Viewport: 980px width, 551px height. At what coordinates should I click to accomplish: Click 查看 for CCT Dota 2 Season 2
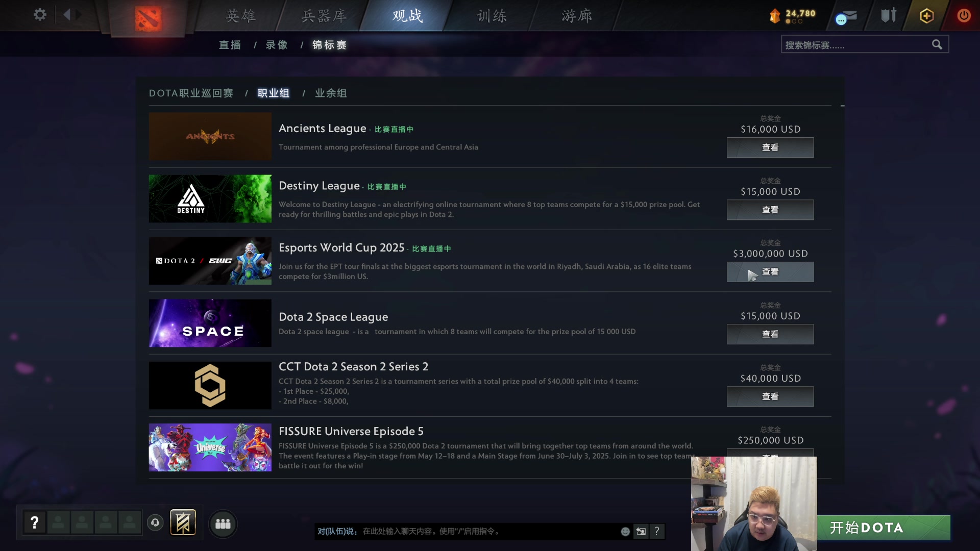(x=770, y=396)
